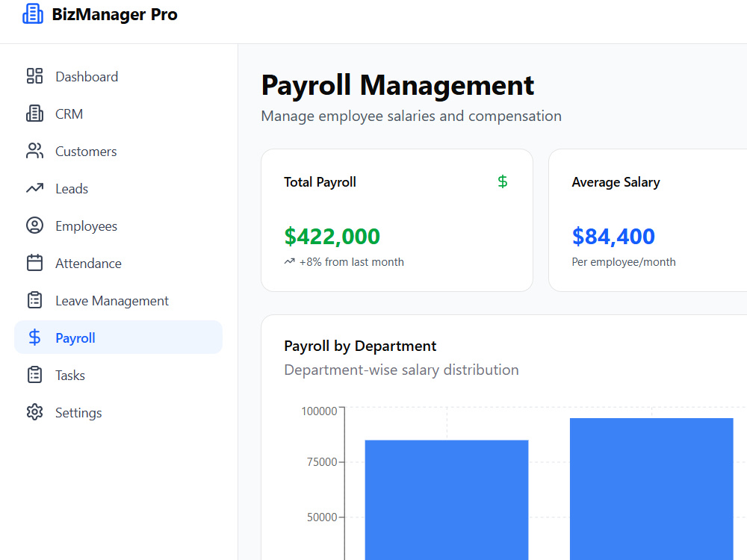Navigate to Leads
This screenshot has width=747, height=560.
point(119,189)
